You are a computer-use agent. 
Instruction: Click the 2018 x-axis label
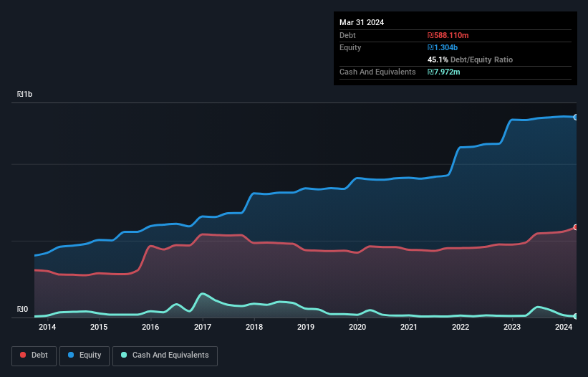(254, 327)
